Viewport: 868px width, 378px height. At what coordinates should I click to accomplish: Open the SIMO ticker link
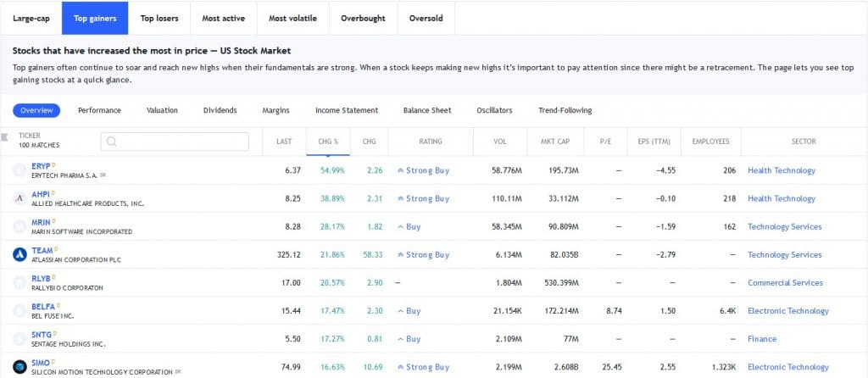(x=41, y=363)
